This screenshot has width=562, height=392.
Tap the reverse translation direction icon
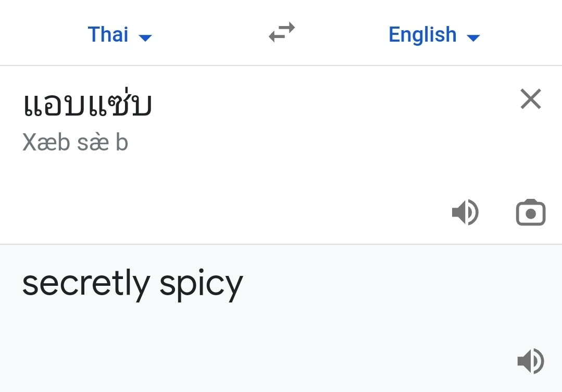tap(281, 32)
